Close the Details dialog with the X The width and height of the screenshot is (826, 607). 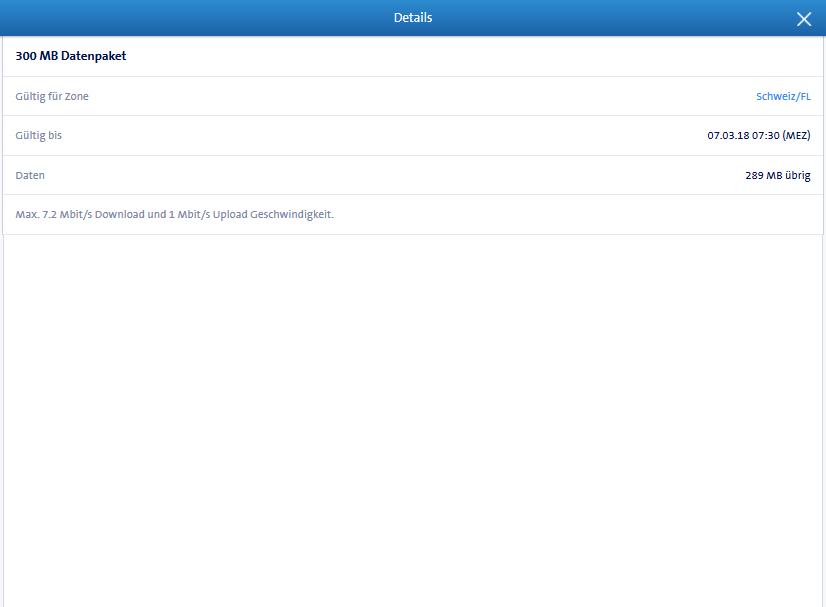(x=804, y=19)
